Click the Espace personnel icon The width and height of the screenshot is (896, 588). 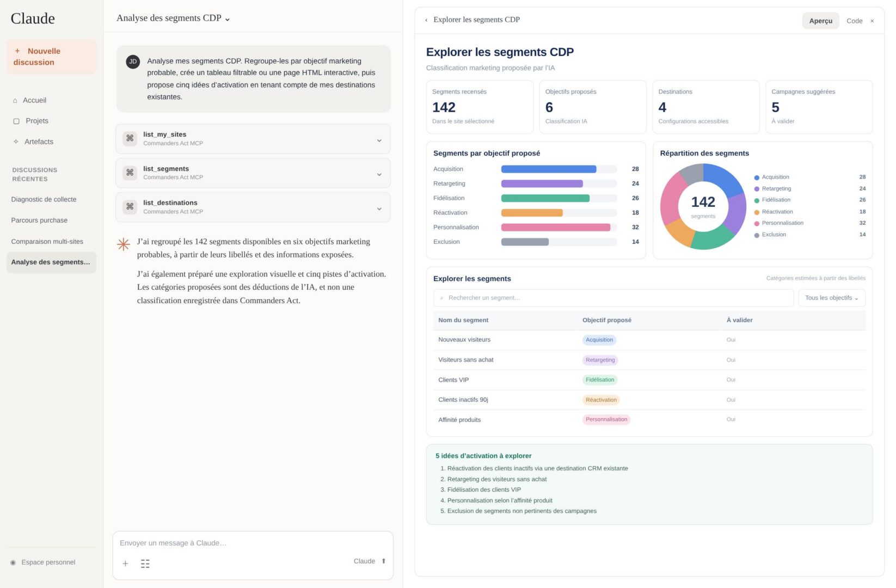(13, 562)
